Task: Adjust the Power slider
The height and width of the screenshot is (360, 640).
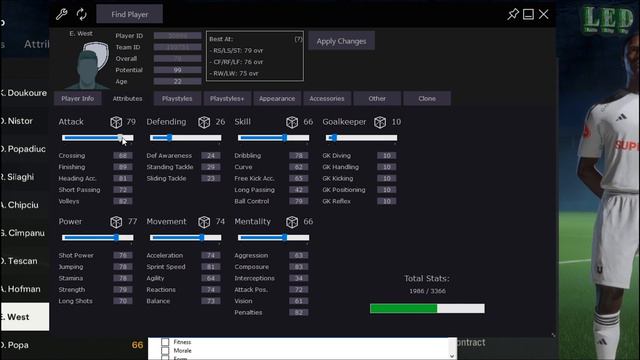Action: tap(98, 238)
